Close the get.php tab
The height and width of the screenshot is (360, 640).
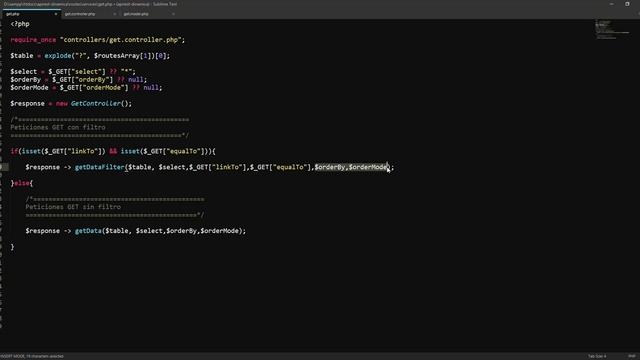56,14
